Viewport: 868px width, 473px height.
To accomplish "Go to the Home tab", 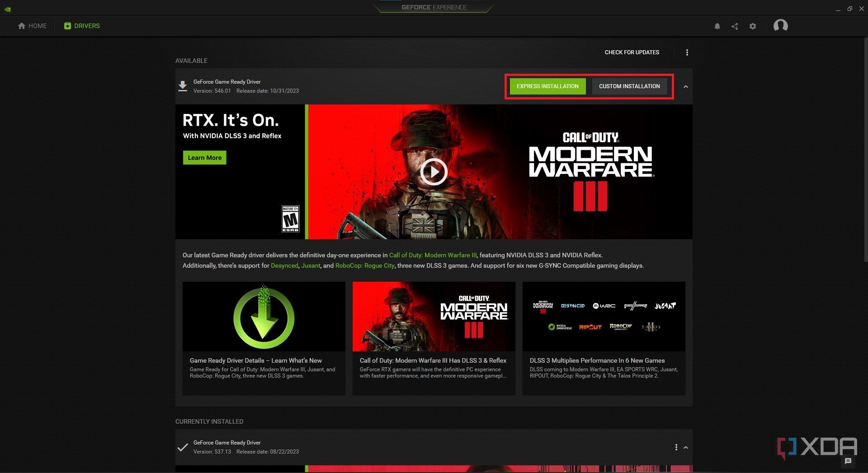I will click(x=32, y=26).
